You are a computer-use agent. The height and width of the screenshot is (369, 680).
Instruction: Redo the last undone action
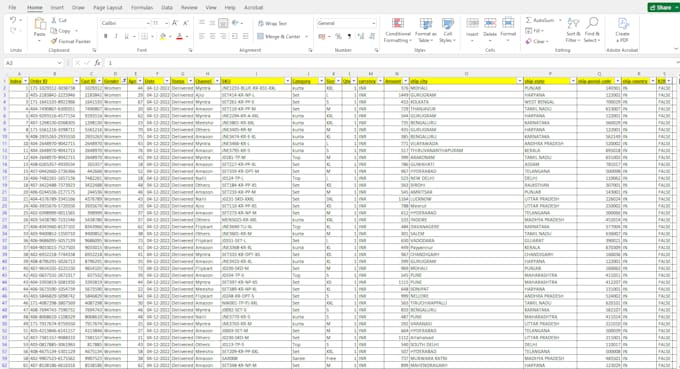coord(13,30)
